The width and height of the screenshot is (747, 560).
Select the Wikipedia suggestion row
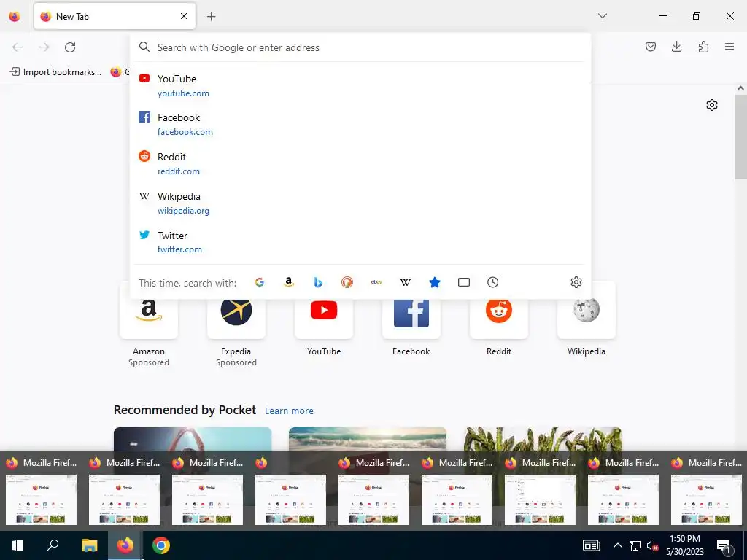[360, 203]
